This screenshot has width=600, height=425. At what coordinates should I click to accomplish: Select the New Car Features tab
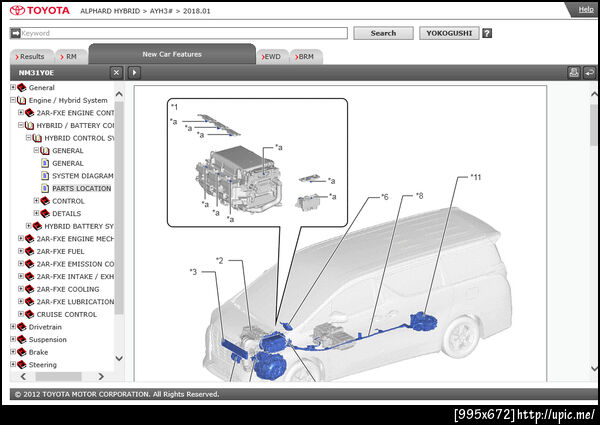[x=172, y=54]
